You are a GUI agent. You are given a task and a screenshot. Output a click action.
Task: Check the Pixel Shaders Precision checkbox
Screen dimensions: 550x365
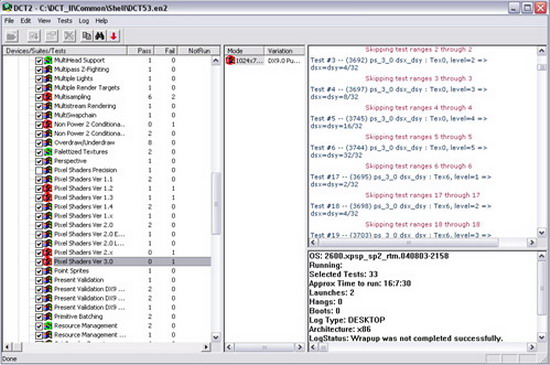pyautogui.click(x=39, y=170)
